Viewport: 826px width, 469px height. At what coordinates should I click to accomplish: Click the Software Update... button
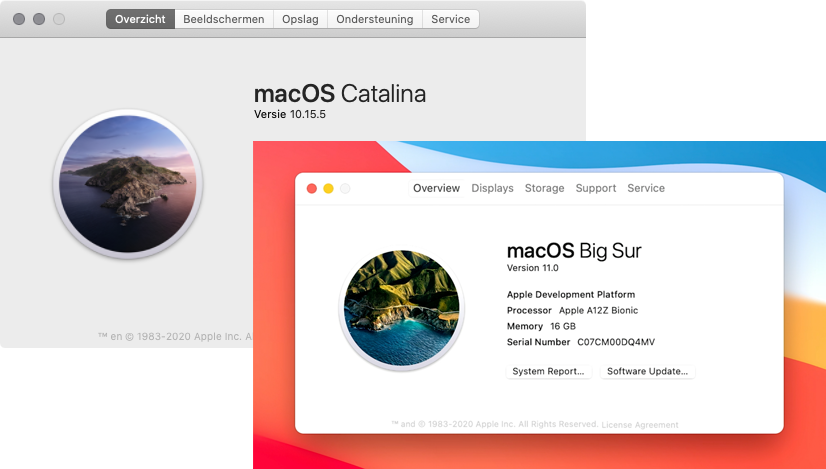click(647, 372)
